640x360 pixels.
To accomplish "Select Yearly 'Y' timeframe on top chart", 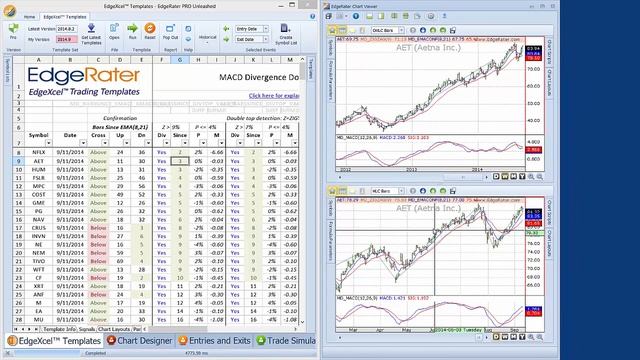I will coord(522,176).
